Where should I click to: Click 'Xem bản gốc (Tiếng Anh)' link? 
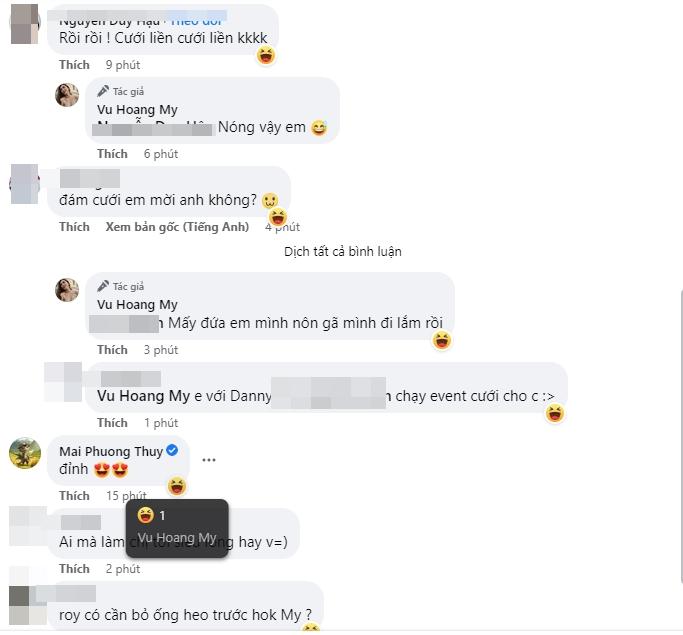click(x=177, y=227)
